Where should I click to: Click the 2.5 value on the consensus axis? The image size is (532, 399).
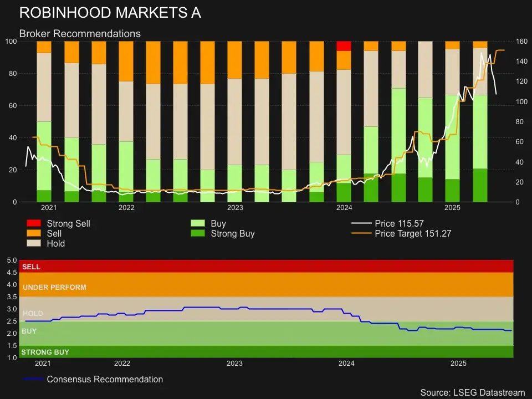point(12,321)
